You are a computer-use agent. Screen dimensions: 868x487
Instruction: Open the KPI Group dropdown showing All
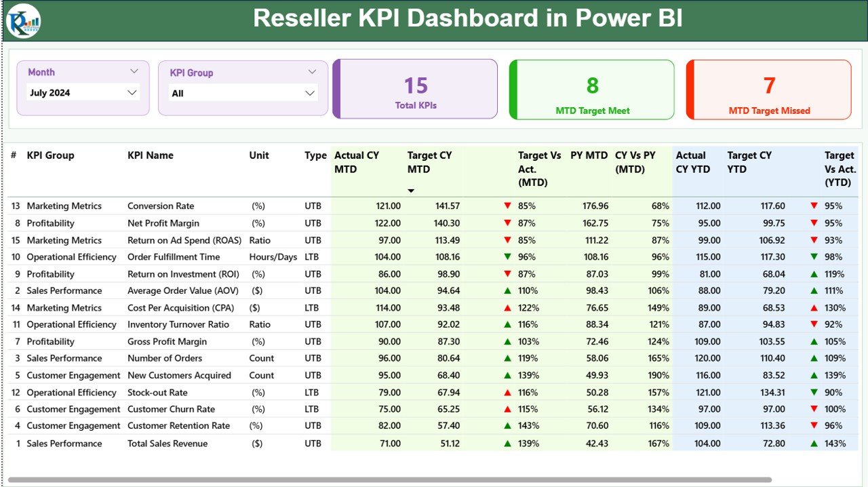click(x=243, y=92)
